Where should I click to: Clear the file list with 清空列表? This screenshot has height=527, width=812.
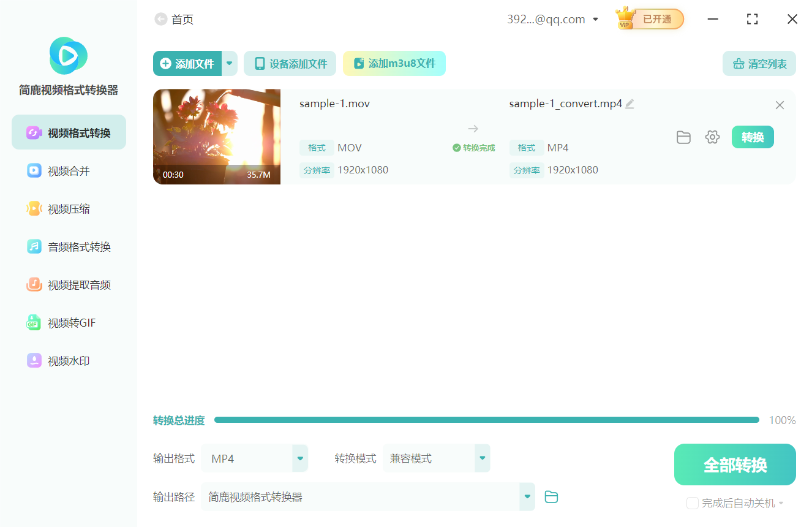pos(759,63)
